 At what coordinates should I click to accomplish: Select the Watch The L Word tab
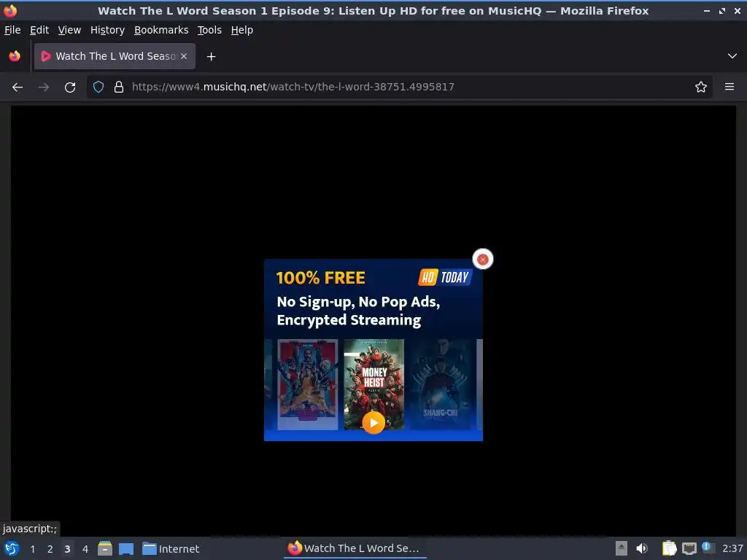[x=115, y=56]
